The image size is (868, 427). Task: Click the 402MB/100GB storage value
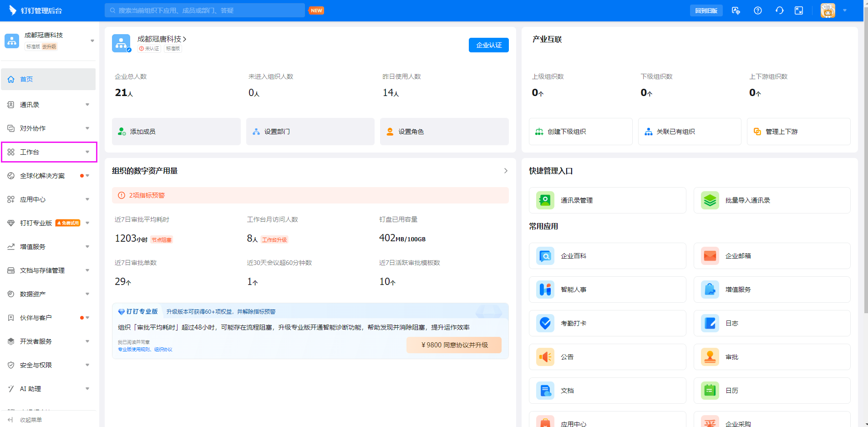[x=402, y=238]
